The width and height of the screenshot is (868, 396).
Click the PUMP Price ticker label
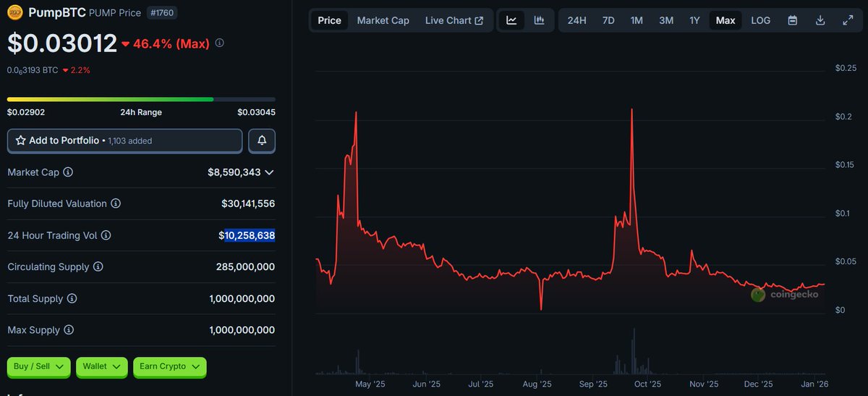(114, 13)
